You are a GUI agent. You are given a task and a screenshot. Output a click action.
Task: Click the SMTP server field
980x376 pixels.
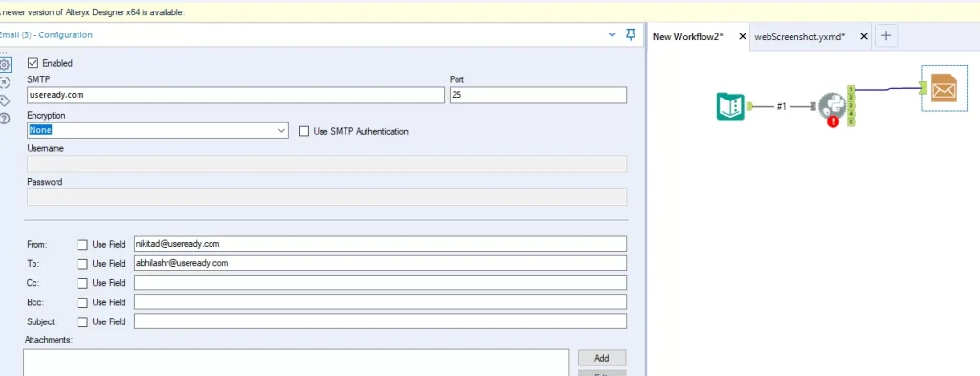pyautogui.click(x=235, y=95)
